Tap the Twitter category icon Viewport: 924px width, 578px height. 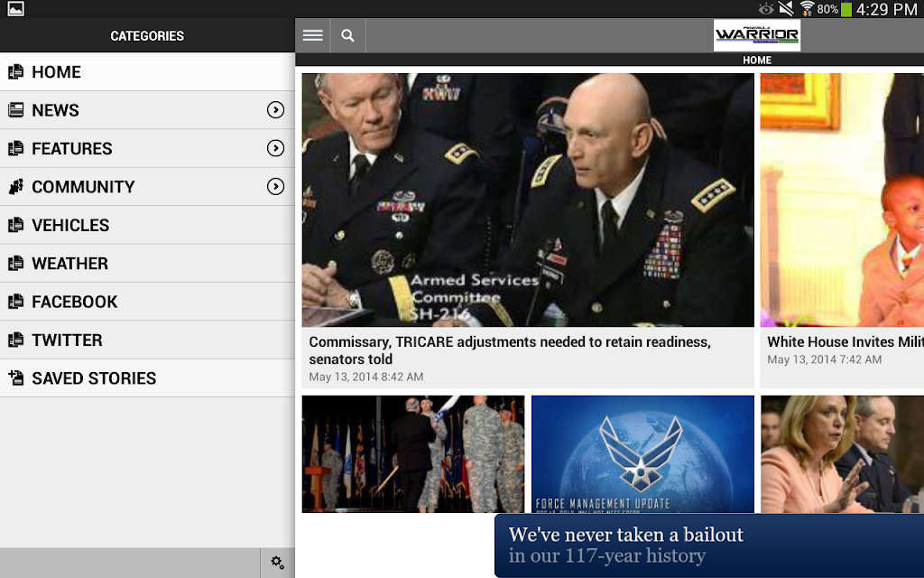pyautogui.click(x=16, y=340)
